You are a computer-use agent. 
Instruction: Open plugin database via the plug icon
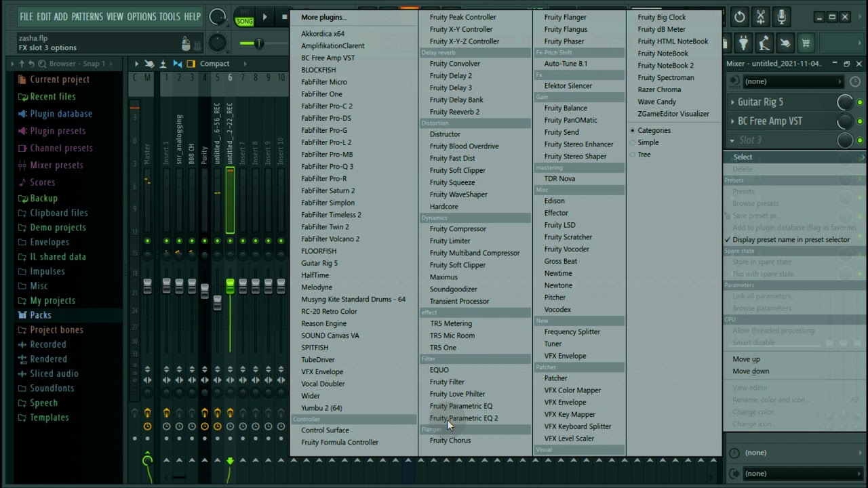(x=744, y=43)
